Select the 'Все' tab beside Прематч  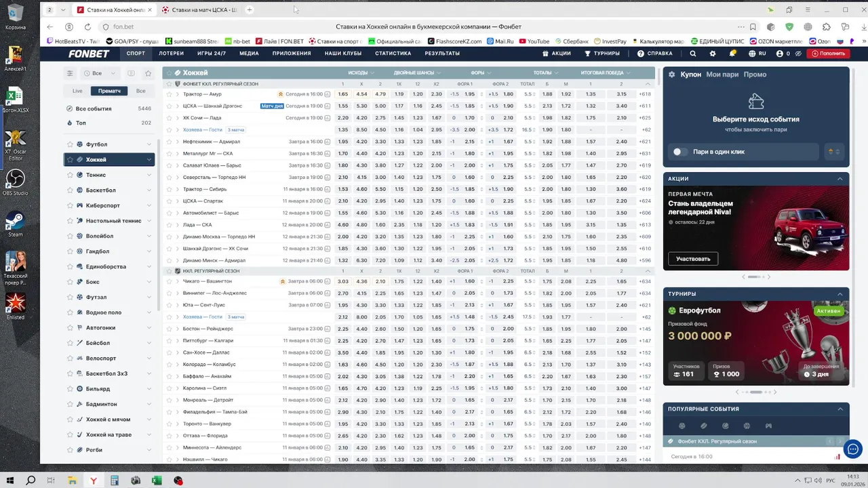tap(140, 91)
